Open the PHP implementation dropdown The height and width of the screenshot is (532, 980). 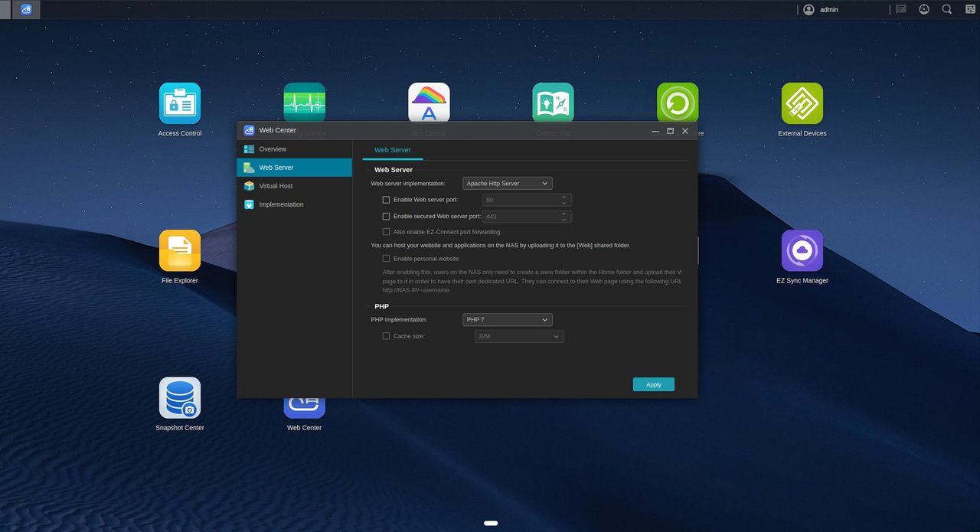coord(508,319)
